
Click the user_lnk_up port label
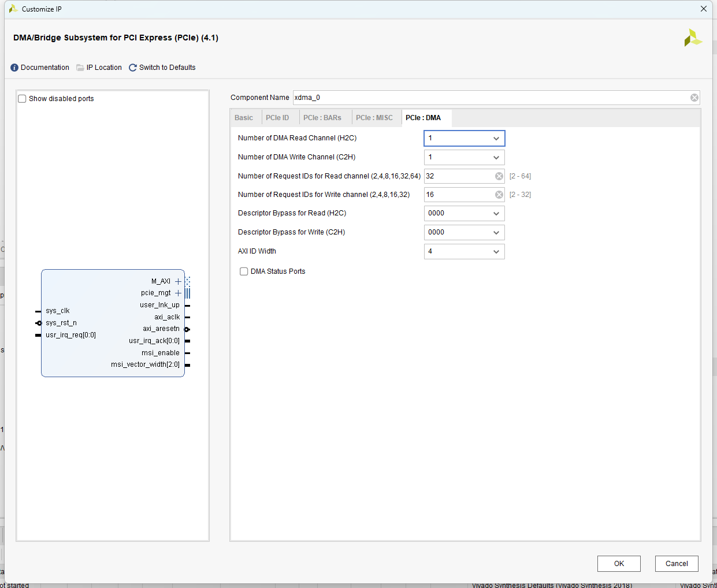click(x=159, y=305)
